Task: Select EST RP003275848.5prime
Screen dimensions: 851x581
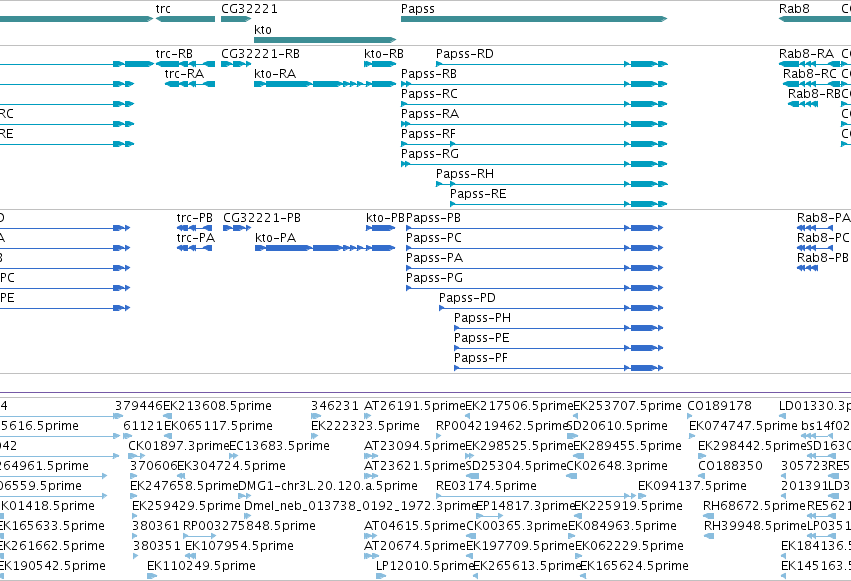Action: tap(200, 536)
